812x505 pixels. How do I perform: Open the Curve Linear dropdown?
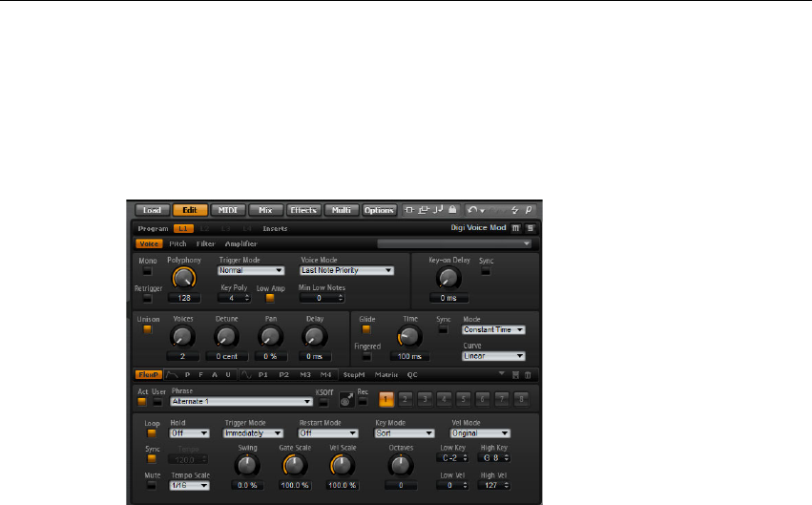493,356
